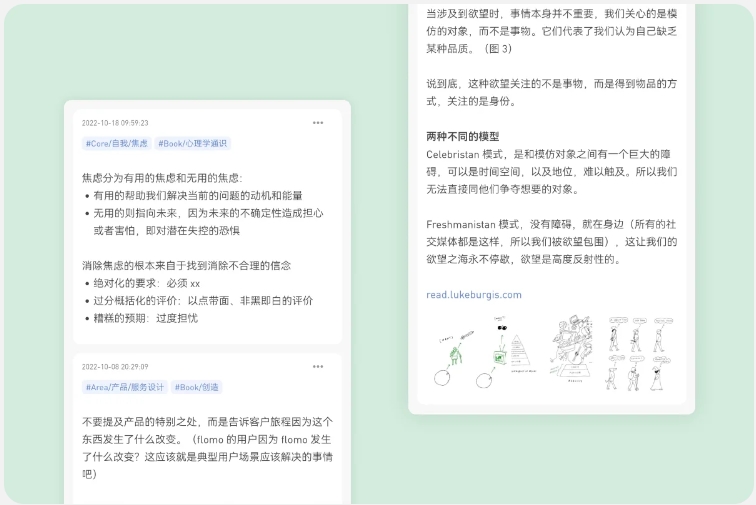Image resolution: width=756 pixels, height=505 pixels.
Task: Click the 绝对化的要求 bullet item
Action: [x=147, y=283]
